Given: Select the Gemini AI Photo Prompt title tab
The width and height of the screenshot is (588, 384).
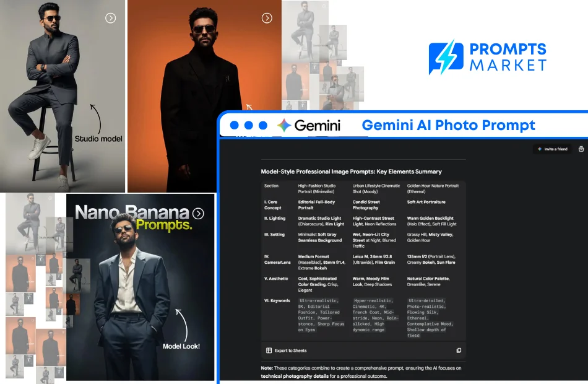Looking at the screenshot, I should (x=448, y=125).
